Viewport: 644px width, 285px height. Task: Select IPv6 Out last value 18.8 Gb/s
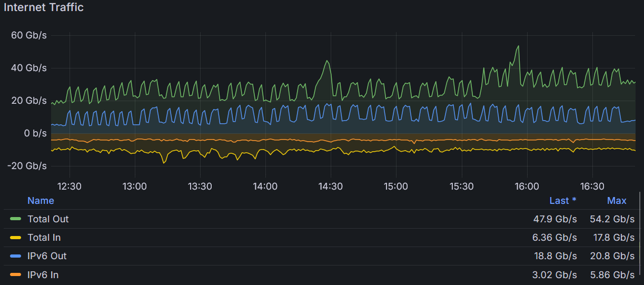[555, 256]
